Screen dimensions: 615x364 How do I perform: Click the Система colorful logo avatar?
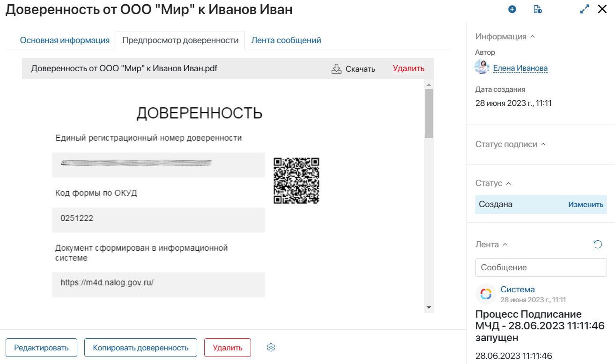pos(486,294)
